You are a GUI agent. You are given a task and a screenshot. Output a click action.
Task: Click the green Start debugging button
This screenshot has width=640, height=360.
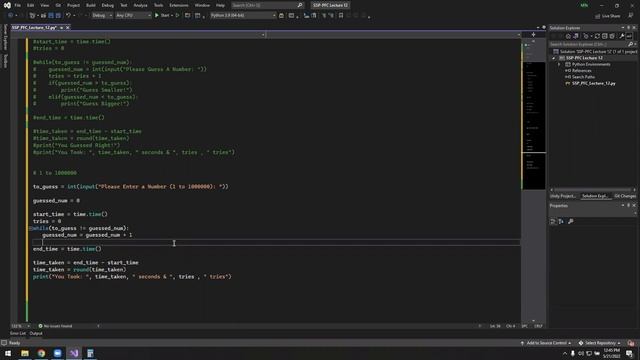(x=162, y=16)
